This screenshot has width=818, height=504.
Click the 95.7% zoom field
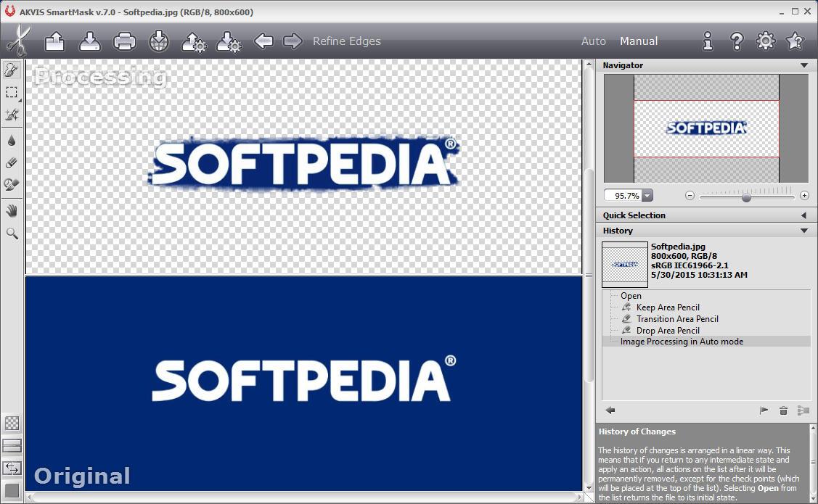tap(623, 196)
